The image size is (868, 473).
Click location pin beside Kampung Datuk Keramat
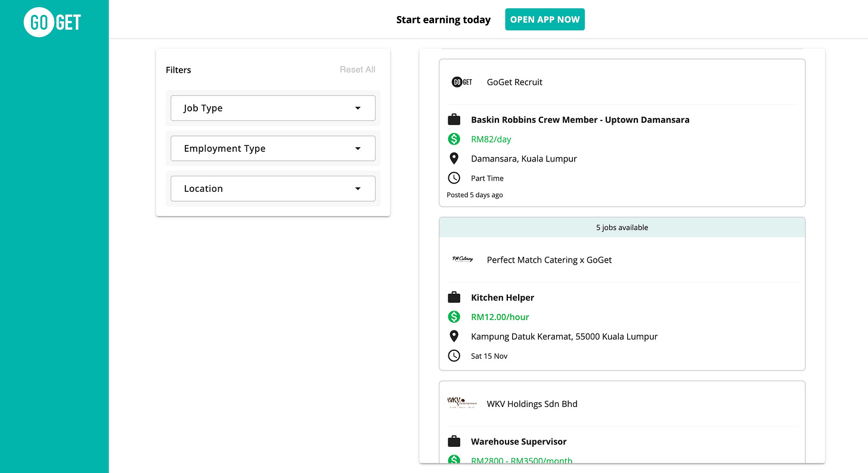454,336
